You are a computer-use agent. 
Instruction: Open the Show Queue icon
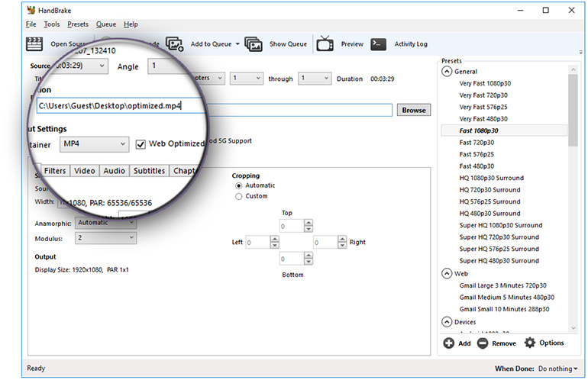point(254,43)
